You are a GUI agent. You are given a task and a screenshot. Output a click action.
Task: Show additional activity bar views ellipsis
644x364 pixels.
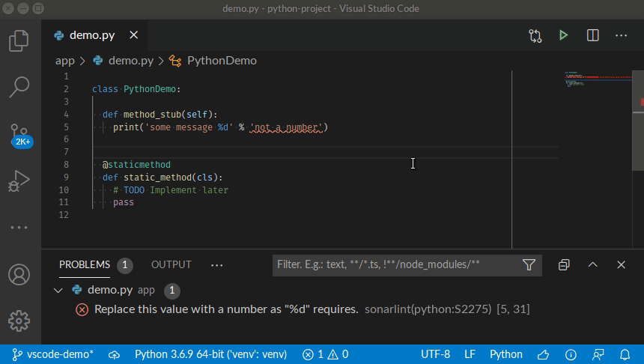pos(19,227)
